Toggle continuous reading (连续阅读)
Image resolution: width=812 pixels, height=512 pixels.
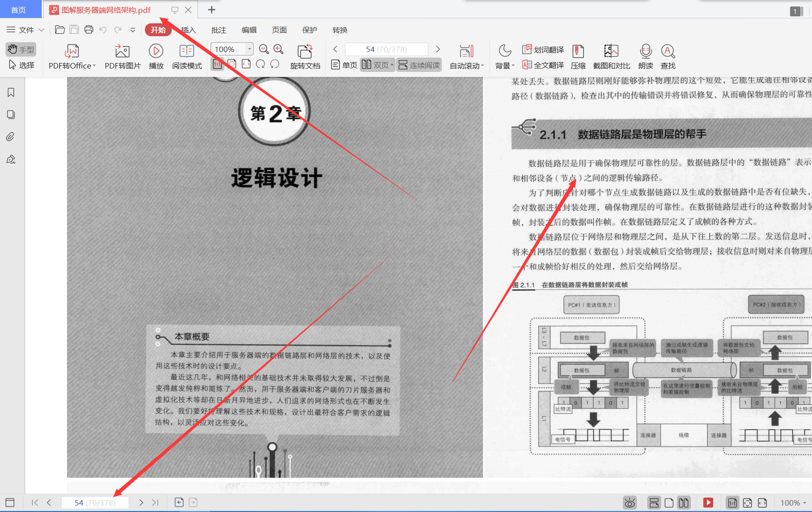pyautogui.click(x=419, y=65)
